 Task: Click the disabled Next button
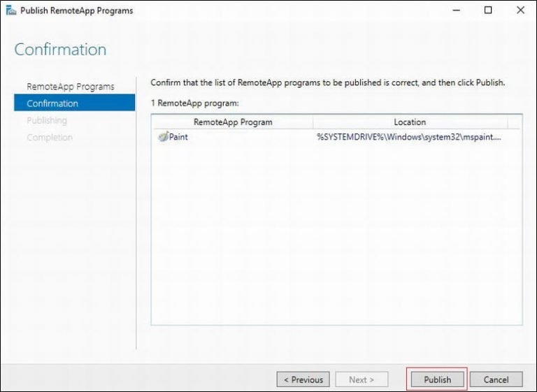click(x=361, y=379)
